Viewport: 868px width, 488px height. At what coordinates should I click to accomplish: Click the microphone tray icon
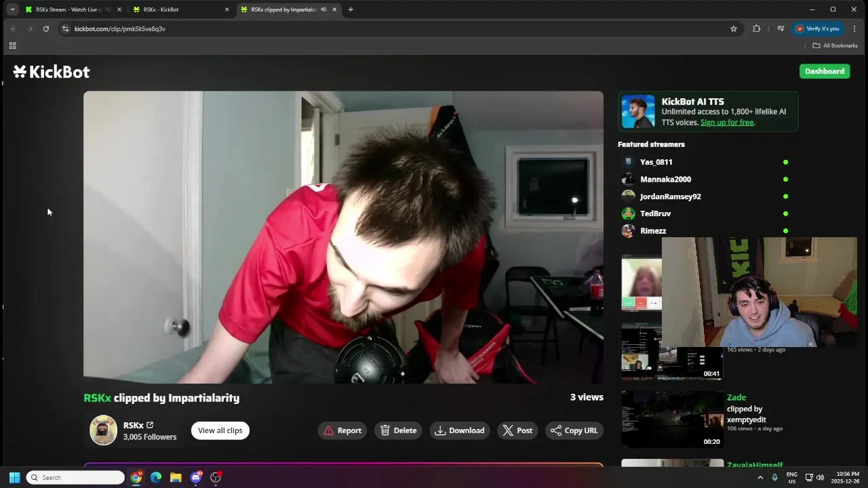[775, 477]
